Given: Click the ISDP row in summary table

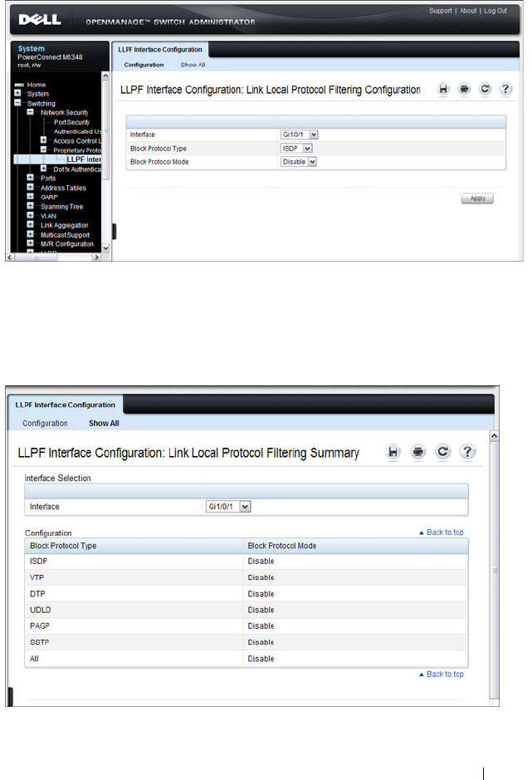Looking at the screenshot, I should pyautogui.click(x=246, y=562).
